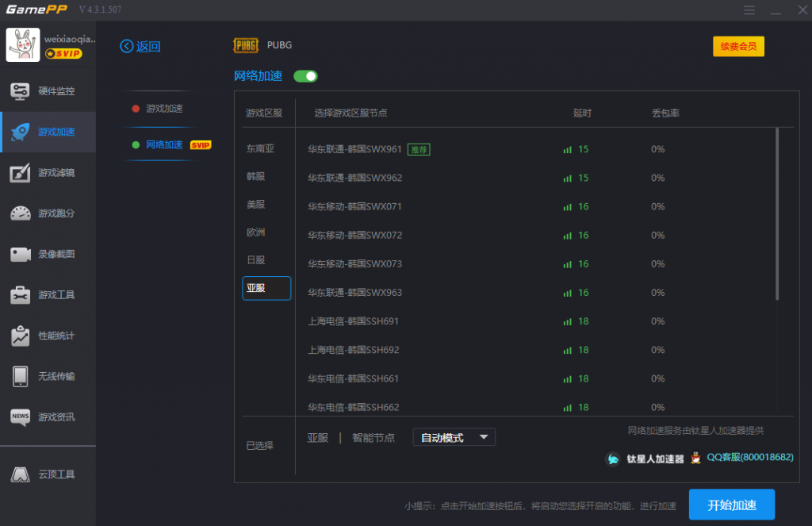Open the hardware monitoring icon in sidebar
Image resolution: width=812 pixels, height=526 pixels.
(20, 91)
